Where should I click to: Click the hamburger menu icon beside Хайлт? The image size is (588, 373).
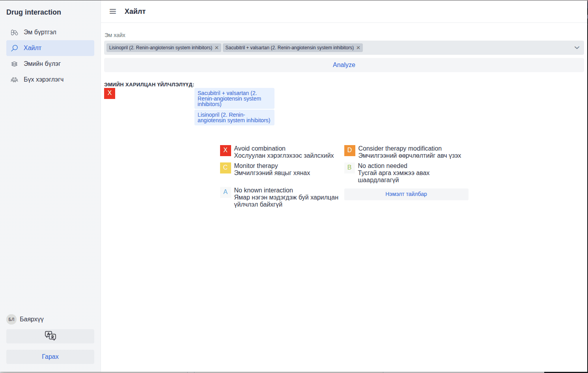(x=113, y=11)
